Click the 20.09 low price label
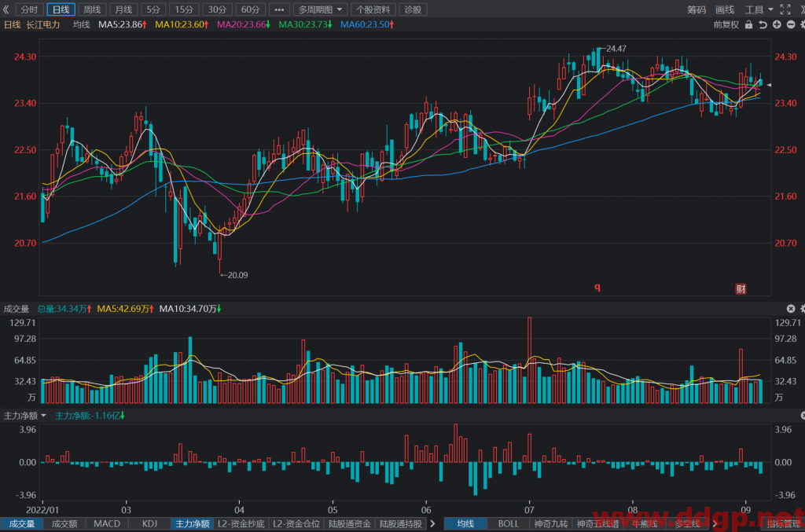 click(x=237, y=276)
